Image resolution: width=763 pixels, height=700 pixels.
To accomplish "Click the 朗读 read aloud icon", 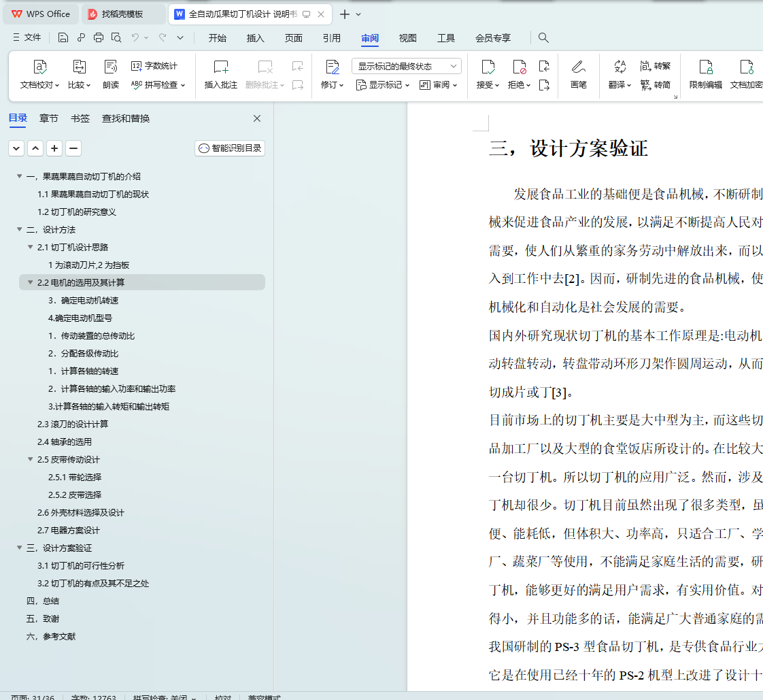I will point(111,67).
